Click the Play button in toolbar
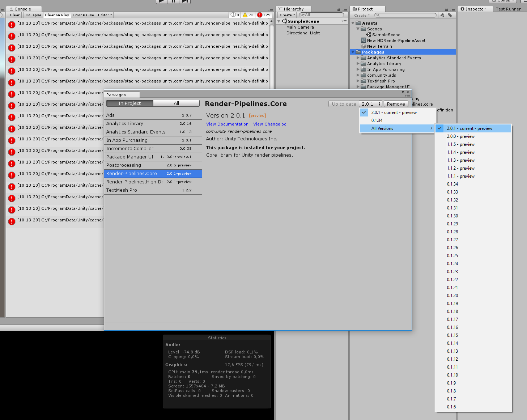Viewport: 527px width, 420px height. tap(162, 1)
